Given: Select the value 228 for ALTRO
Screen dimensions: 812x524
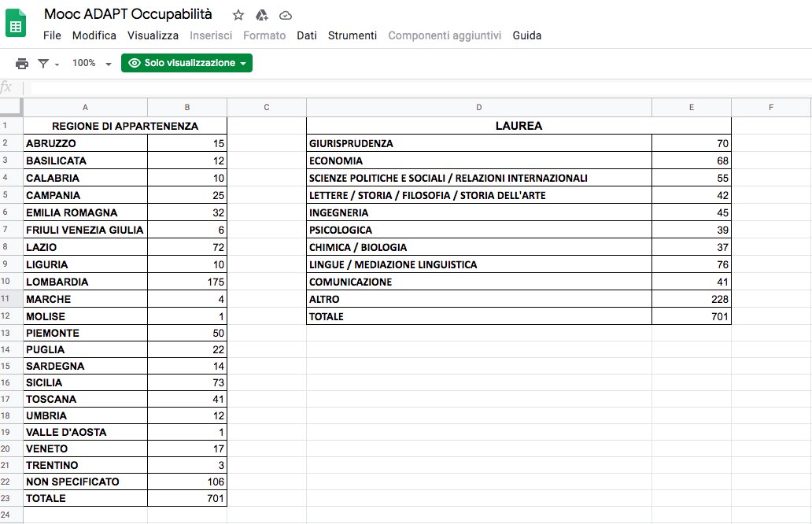Looking at the screenshot, I should (692, 299).
